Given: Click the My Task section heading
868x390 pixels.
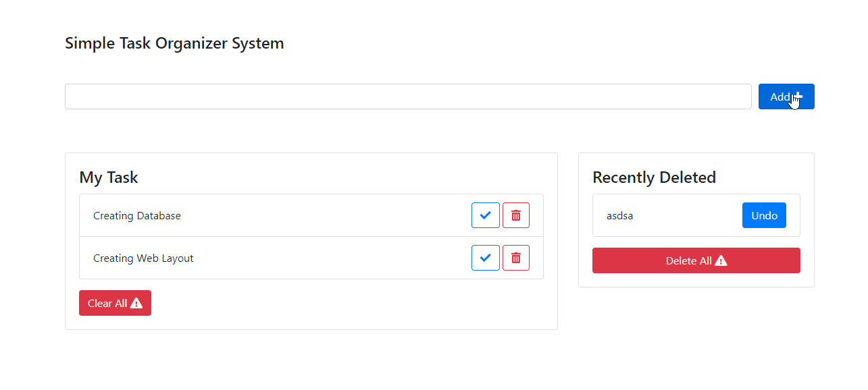Looking at the screenshot, I should pos(108,177).
